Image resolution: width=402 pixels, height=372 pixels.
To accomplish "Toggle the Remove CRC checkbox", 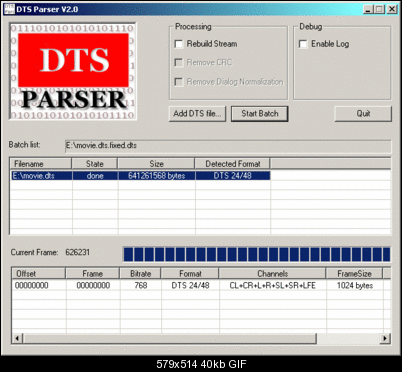I will coord(179,63).
